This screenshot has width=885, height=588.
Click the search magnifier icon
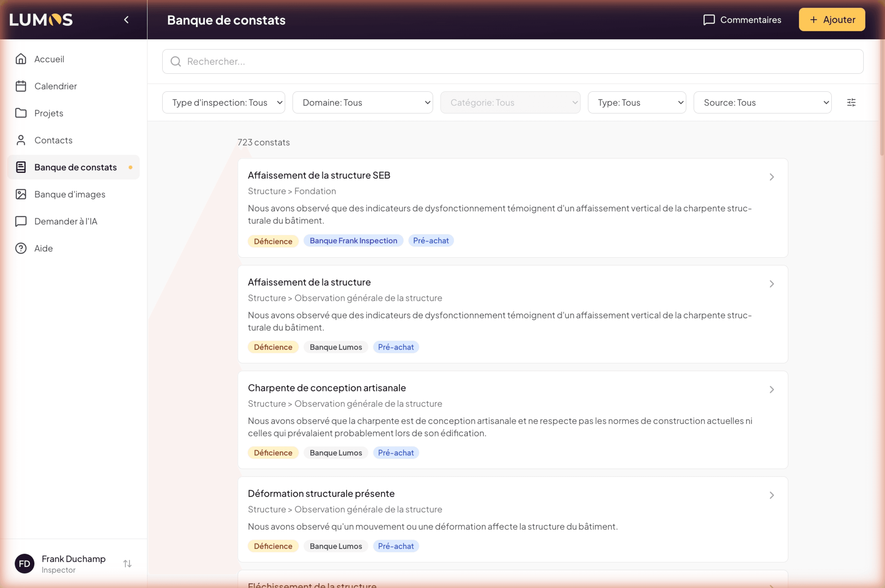(x=175, y=61)
